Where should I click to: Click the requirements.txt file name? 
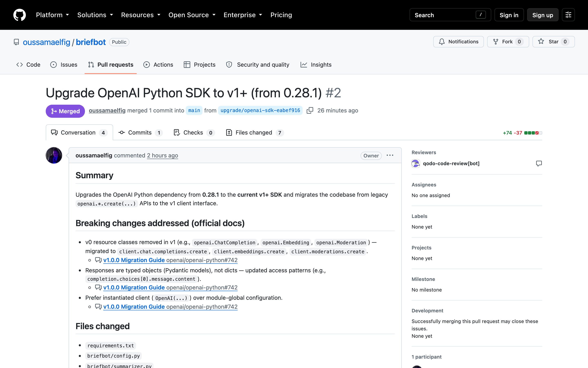click(110, 345)
